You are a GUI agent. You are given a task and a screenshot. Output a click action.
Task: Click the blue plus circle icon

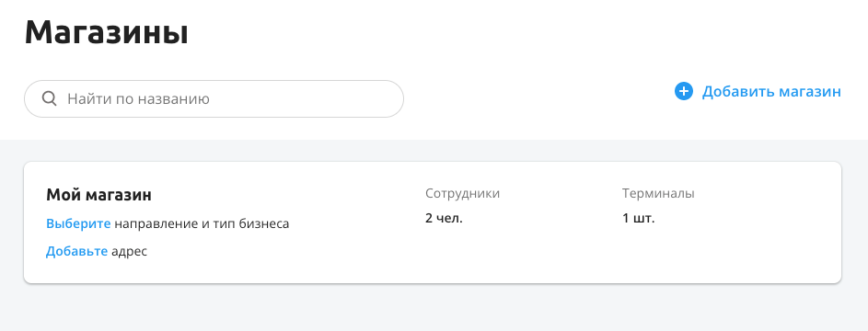click(x=684, y=91)
